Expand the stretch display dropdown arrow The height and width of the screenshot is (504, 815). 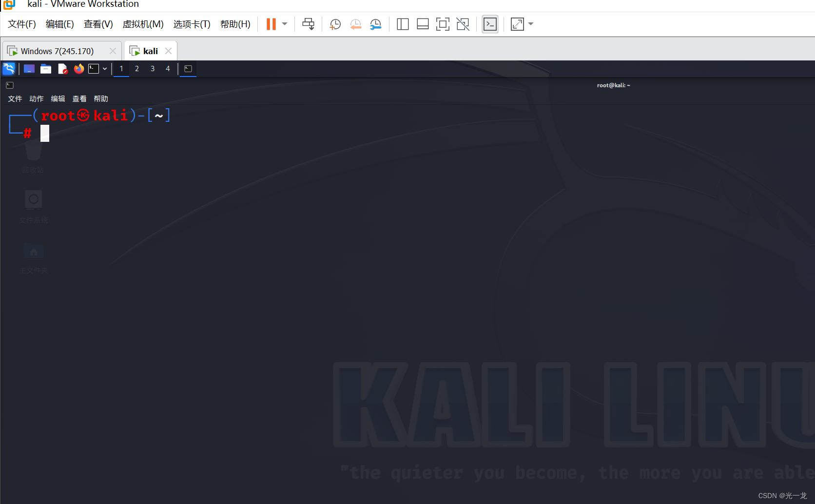(x=531, y=24)
